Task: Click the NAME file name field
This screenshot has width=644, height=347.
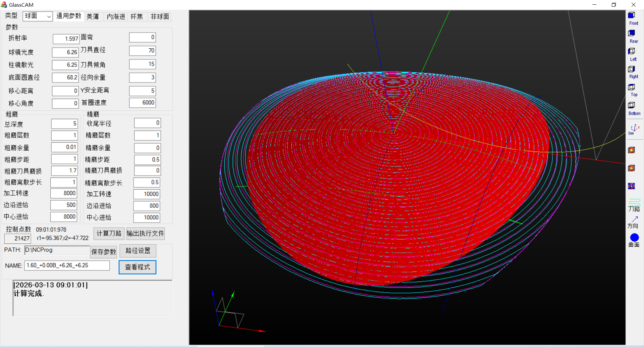Action: click(x=67, y=265)
